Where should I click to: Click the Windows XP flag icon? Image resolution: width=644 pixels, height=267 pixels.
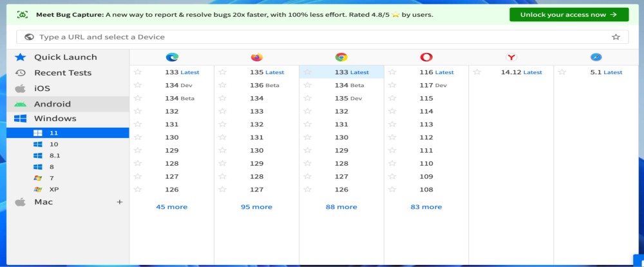click(x=38, y=190)
